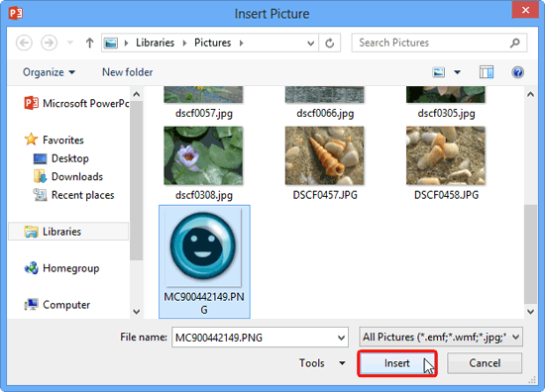
Task: Open the Tools menu
Action: coord(322,363)
